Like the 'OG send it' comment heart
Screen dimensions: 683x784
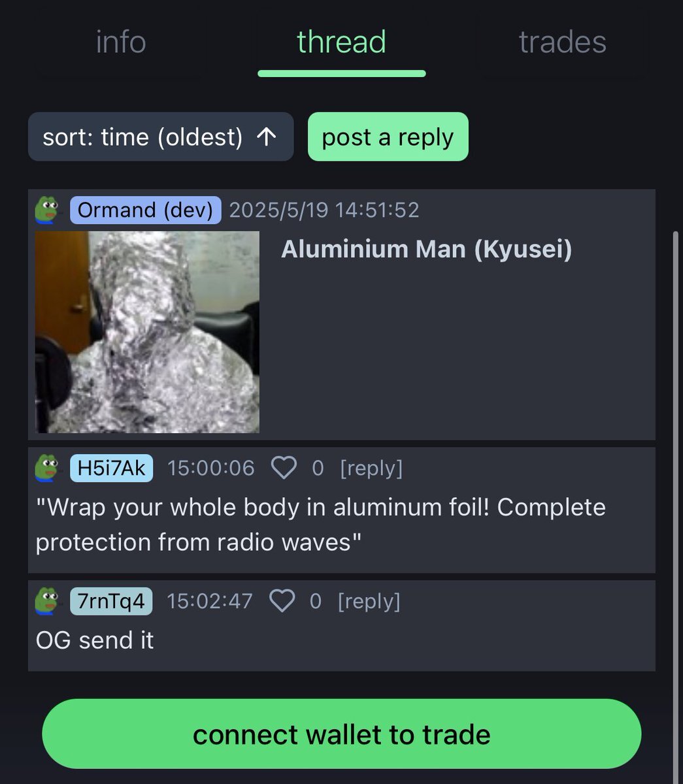point(282,601)
